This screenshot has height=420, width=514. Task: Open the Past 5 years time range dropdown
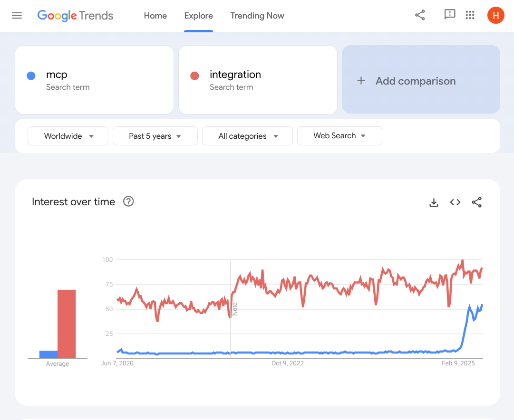[x=155, y=136]
